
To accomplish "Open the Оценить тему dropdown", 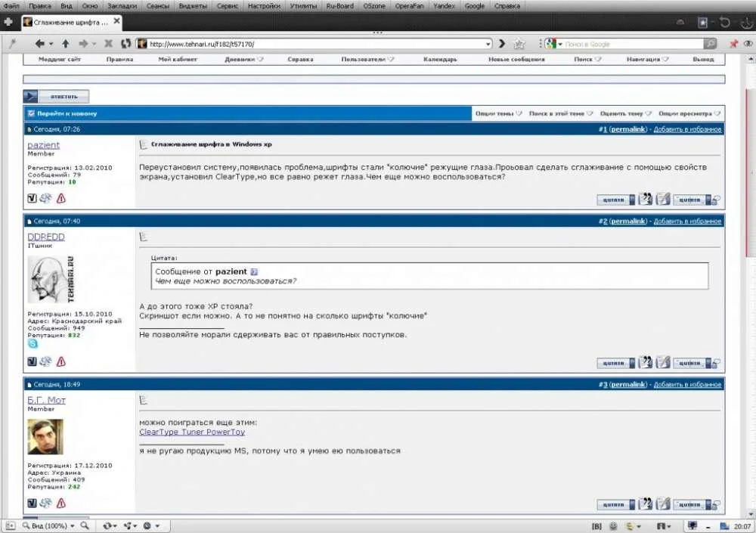I will tap(625, 114).
